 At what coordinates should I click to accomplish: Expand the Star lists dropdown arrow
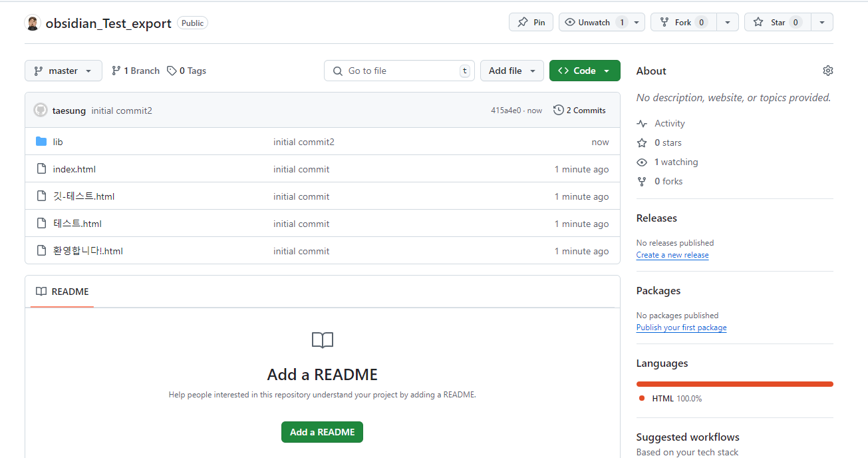pos(822,23)
